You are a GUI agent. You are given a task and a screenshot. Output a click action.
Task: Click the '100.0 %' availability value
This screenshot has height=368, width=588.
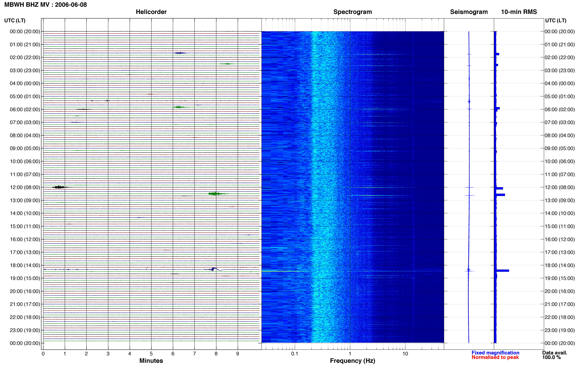click(552, 357)
